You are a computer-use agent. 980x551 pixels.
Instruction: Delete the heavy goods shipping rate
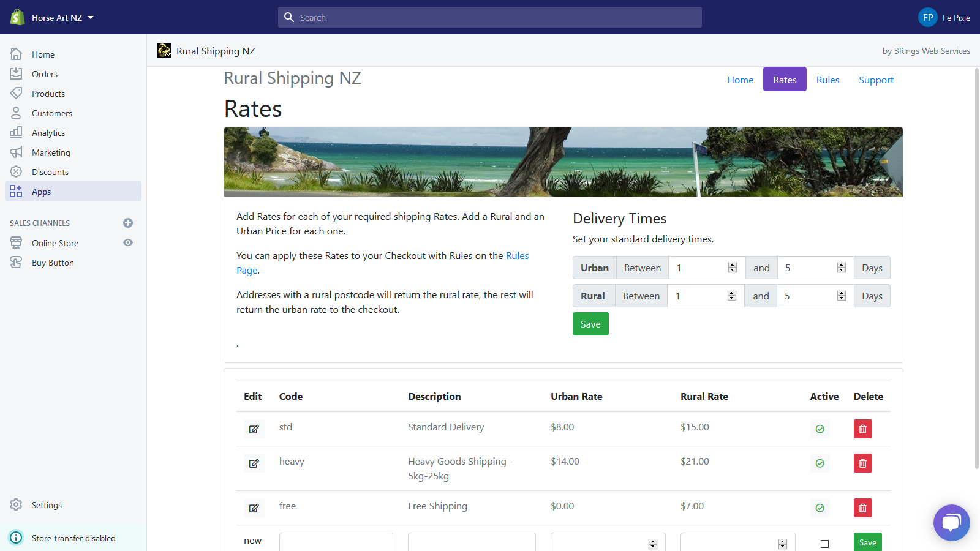tap(862, 463)
